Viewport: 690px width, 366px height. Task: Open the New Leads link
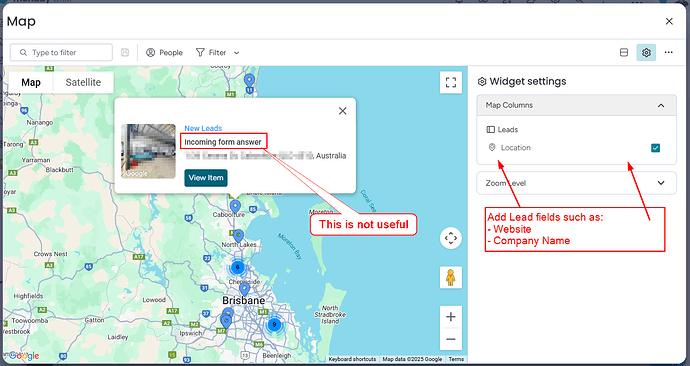point(203,128)
